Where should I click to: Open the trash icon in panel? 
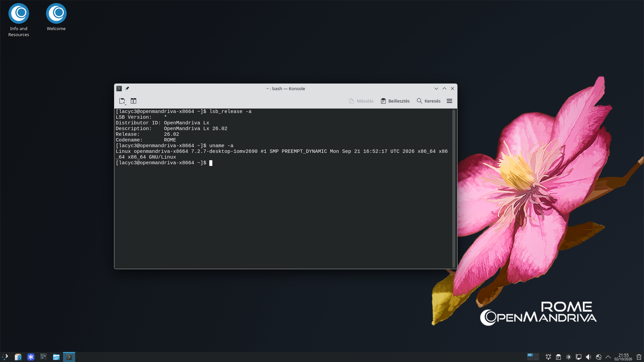click(x=639, y=357)
